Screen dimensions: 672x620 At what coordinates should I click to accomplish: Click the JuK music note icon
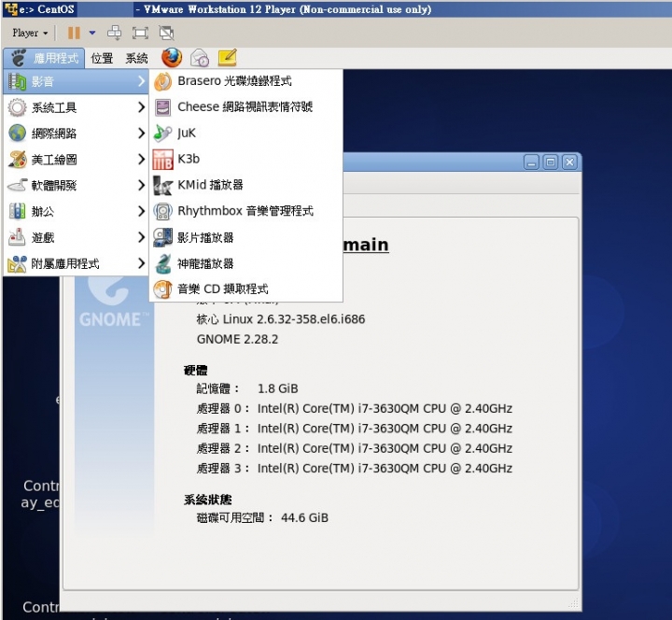pos(162,134)
